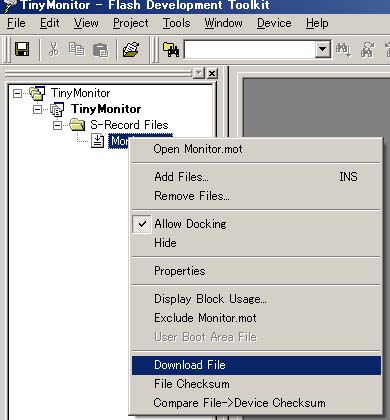Open the workspace pane dropdown arrow button

199,73
